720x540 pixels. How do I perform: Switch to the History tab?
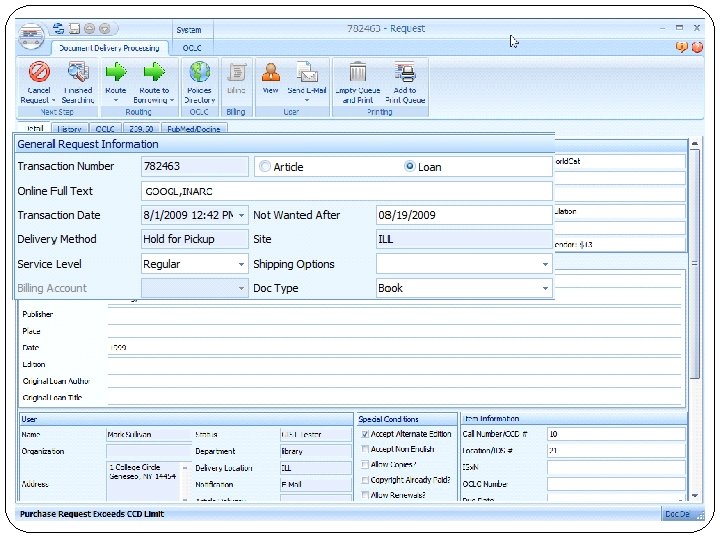(x=69, y=129)
